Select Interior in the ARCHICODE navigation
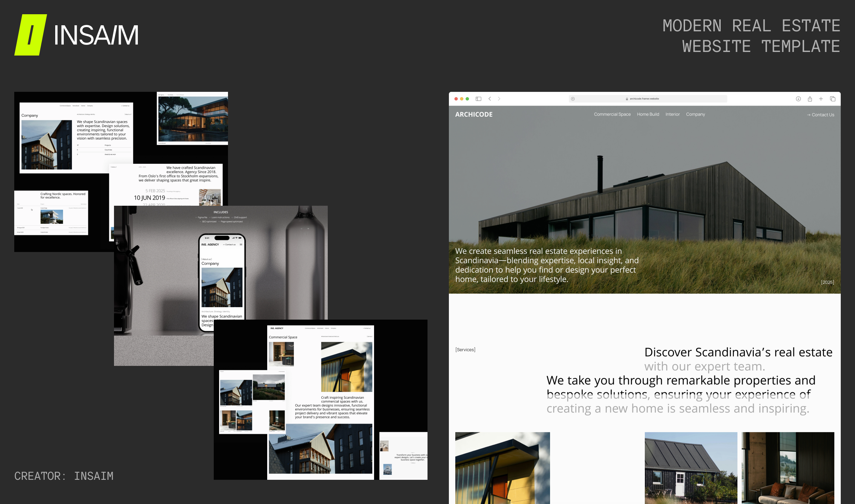This screenshot has width=855, height=504. 673,114
